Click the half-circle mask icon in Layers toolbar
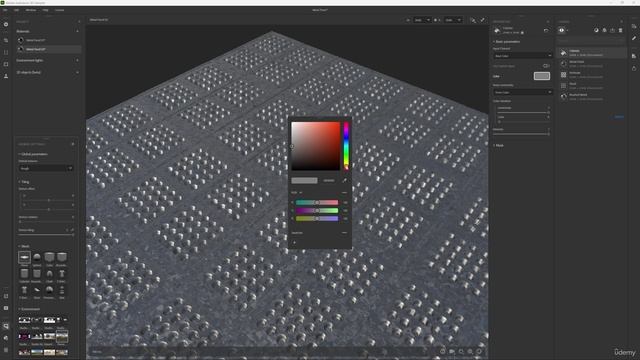The image size is (640, 360). [x=596, y=30]
